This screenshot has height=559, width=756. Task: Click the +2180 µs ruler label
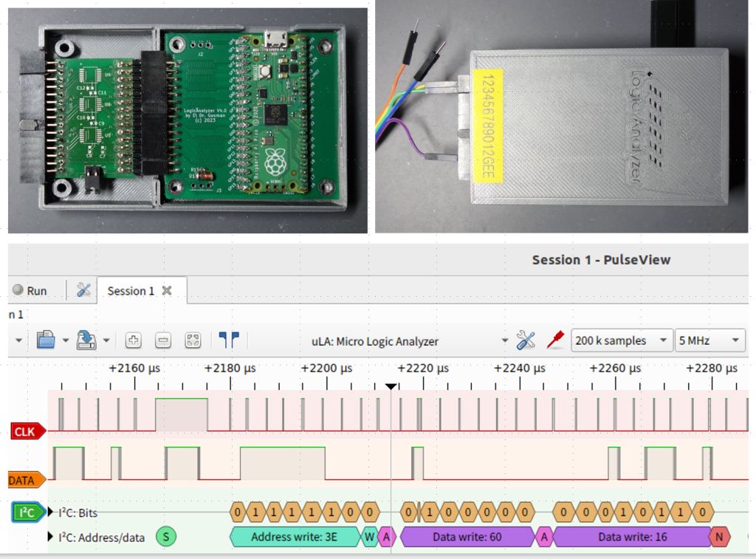(x=230, y=368)
